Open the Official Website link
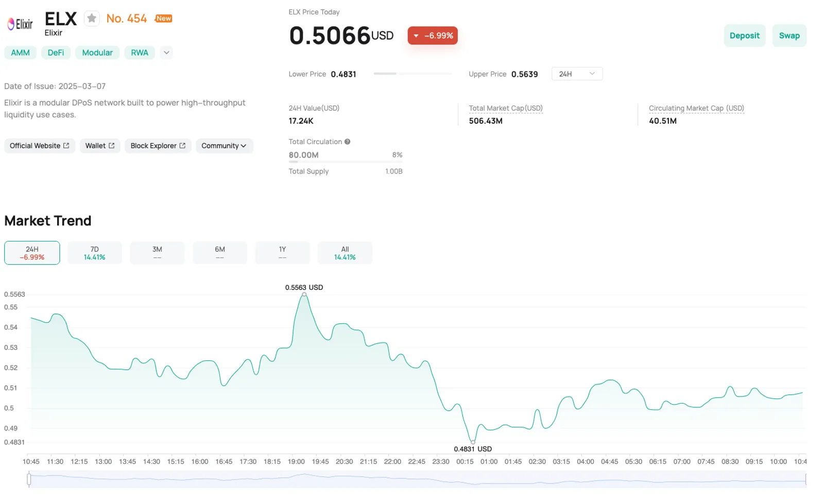 [39, 146]
